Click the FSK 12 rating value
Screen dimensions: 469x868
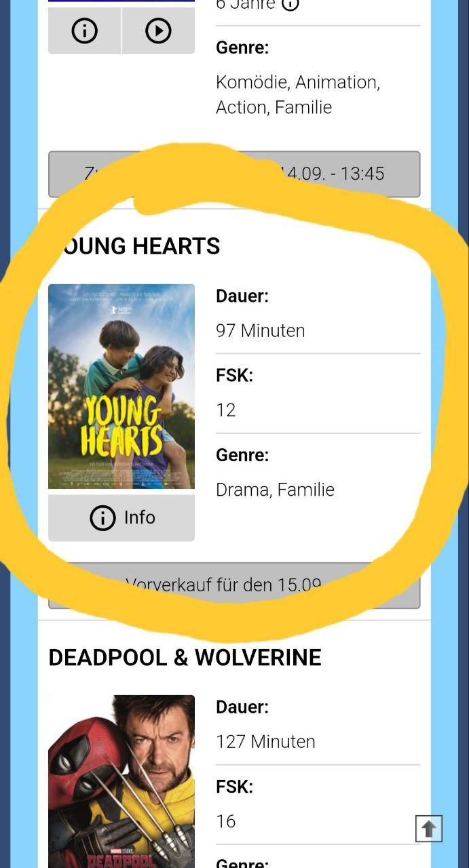point(226,410)
